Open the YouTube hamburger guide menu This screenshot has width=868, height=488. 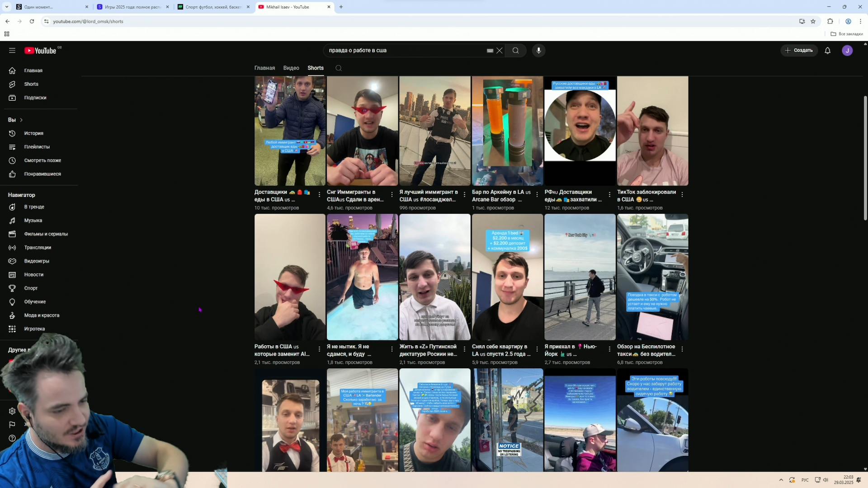tap(12, 51)
